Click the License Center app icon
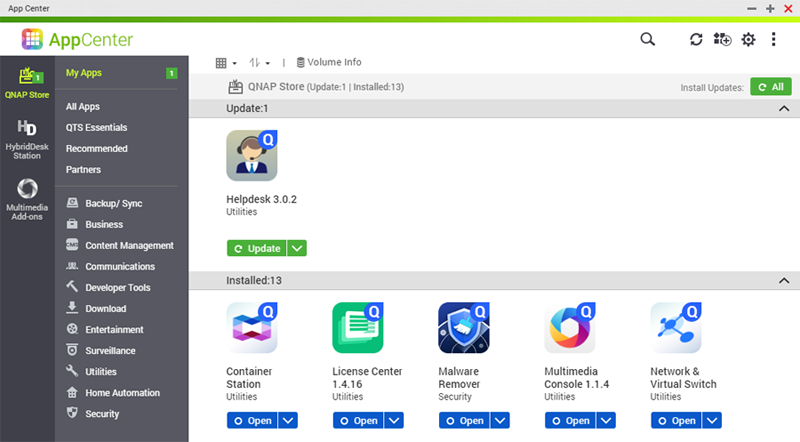800x442 pixels. click(x=358, y=328)
